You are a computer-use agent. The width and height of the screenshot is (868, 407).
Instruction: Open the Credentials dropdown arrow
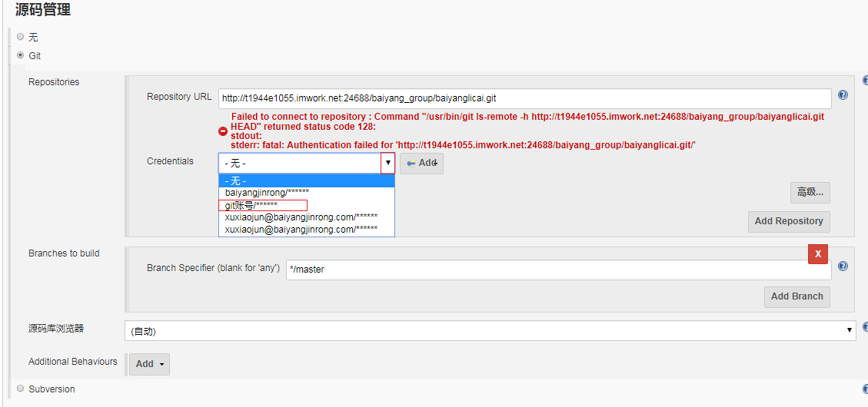(x=388, y=163)
